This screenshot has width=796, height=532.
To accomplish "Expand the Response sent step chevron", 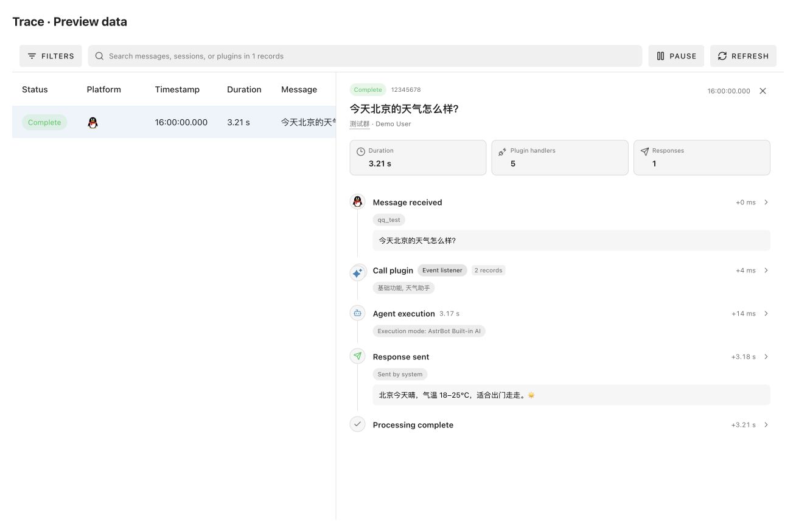I will point(766,357).
